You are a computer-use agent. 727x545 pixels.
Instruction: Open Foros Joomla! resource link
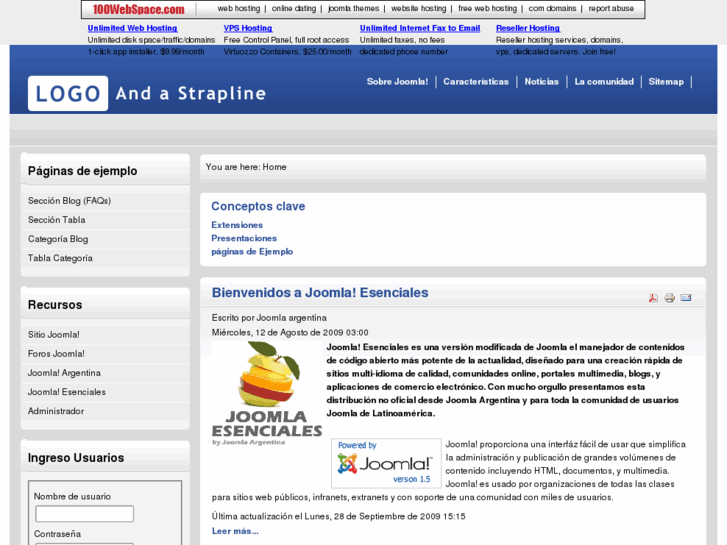click(56, 353)
